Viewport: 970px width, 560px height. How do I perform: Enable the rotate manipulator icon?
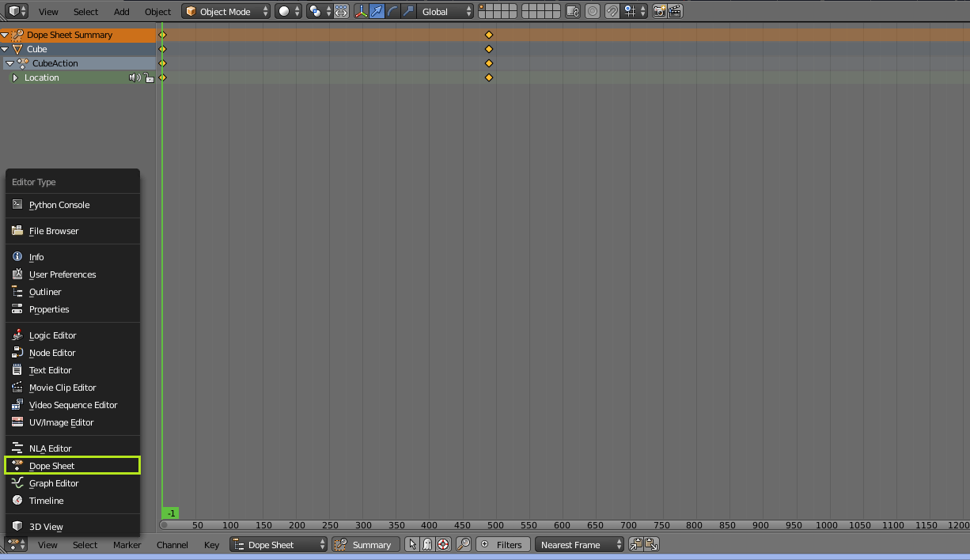393,11
